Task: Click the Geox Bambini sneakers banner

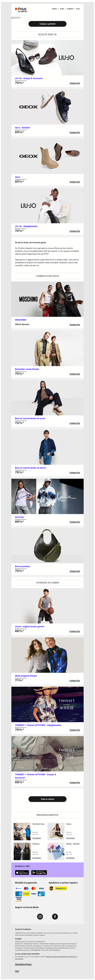Action: pyautogui.click(x=47, y=107)
